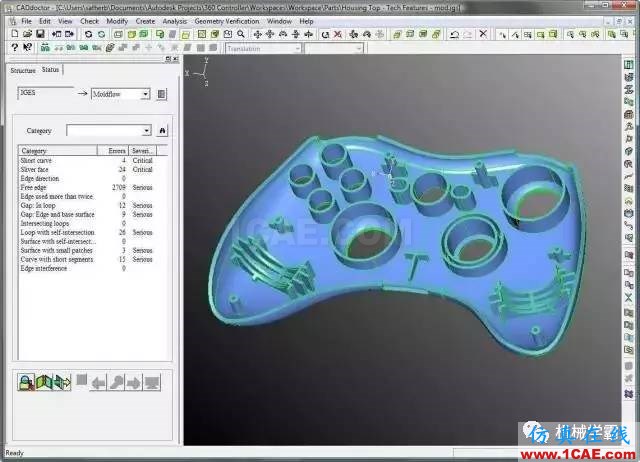Select the Intersecting loops row
The width and height of the screenshot is (640, 462).
pos(87,224)
